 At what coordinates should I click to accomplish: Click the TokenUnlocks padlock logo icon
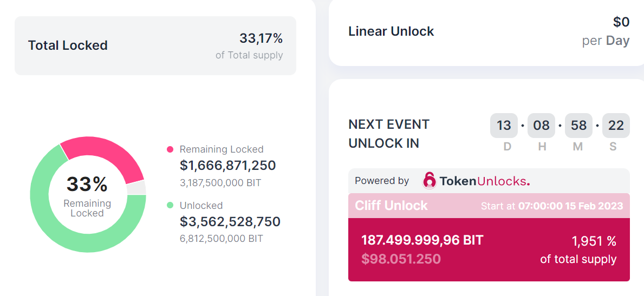(430, 181)
